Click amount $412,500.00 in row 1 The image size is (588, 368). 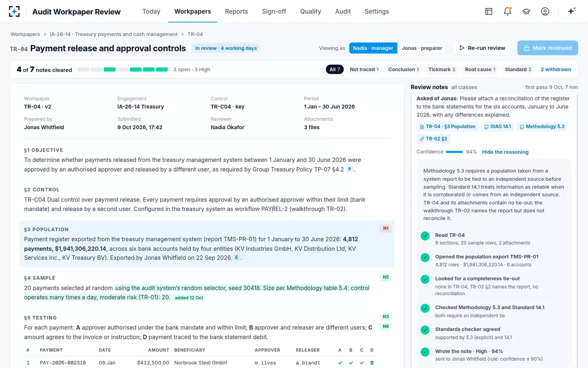pyautogui.click(x=153, y=363)
